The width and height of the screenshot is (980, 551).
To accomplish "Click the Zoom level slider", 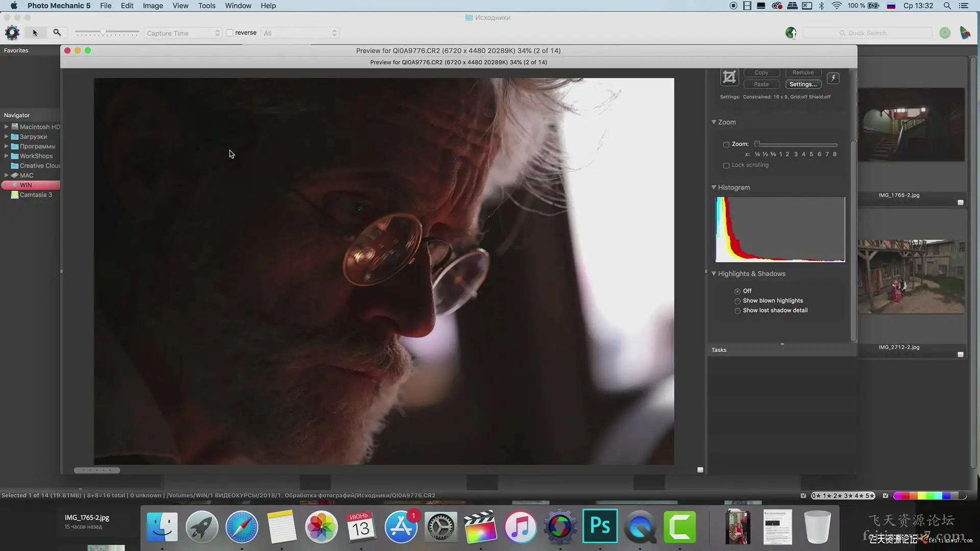I will coord(796,144).
